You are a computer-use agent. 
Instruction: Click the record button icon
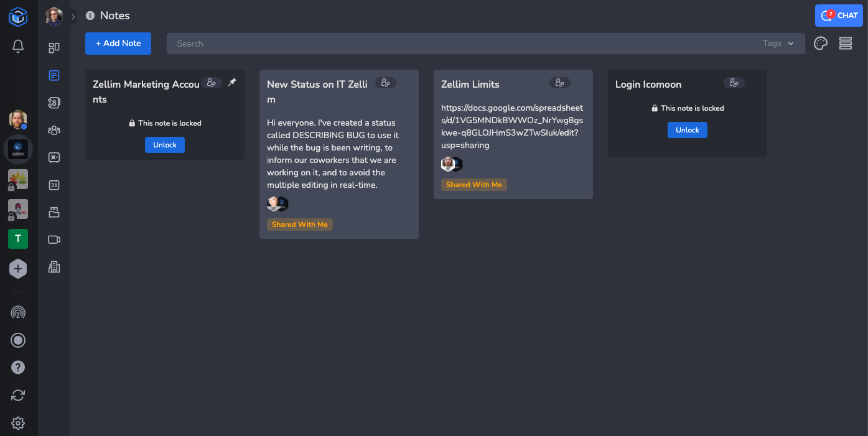pos(18,340)
